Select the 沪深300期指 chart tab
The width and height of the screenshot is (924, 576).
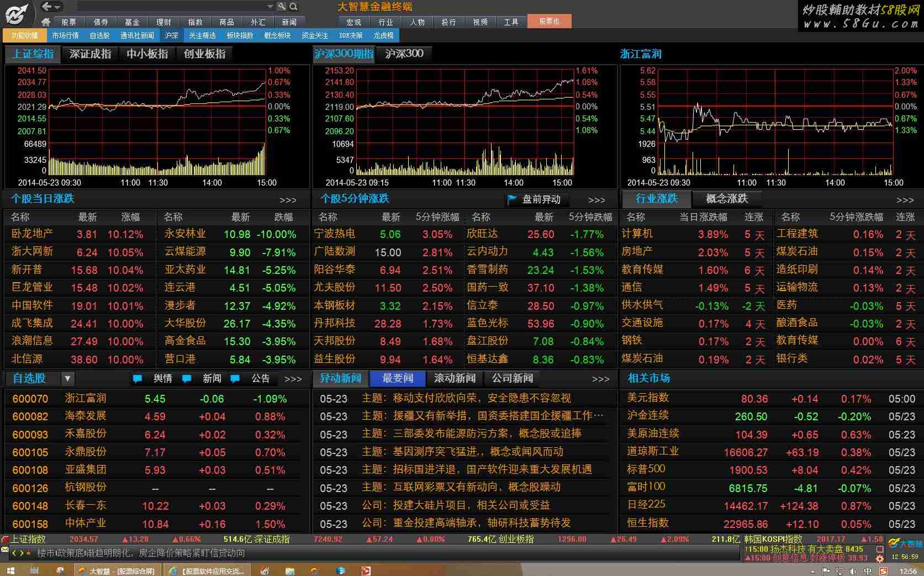tap(344, 54)
